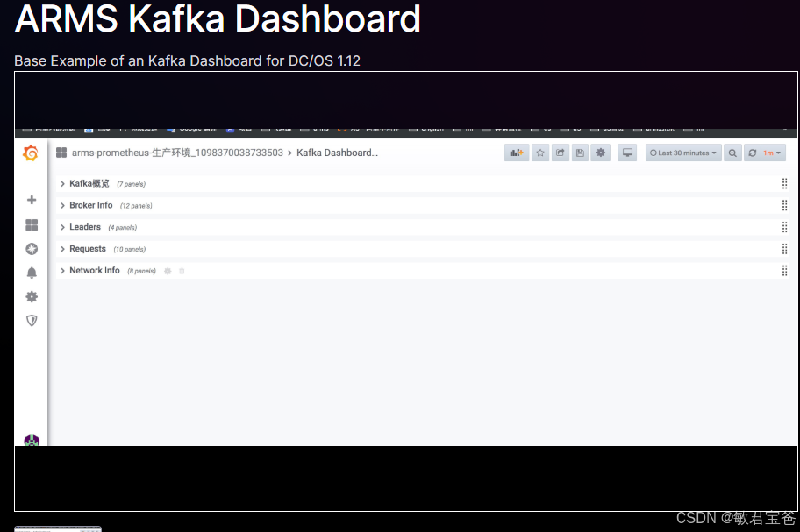800x532 pixels.
Task: Click the (7 panels) count text
Action: point(131,184)
